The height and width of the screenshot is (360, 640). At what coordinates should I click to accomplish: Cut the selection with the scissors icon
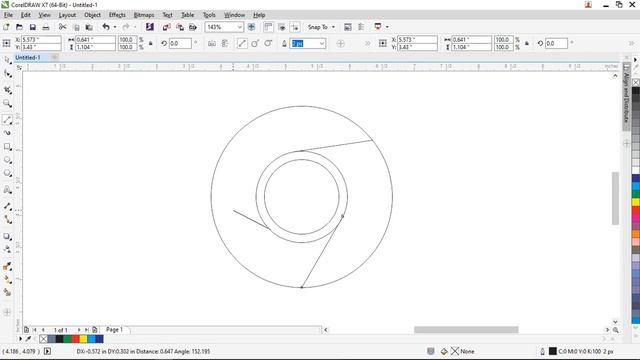click(x=62, y=27)
